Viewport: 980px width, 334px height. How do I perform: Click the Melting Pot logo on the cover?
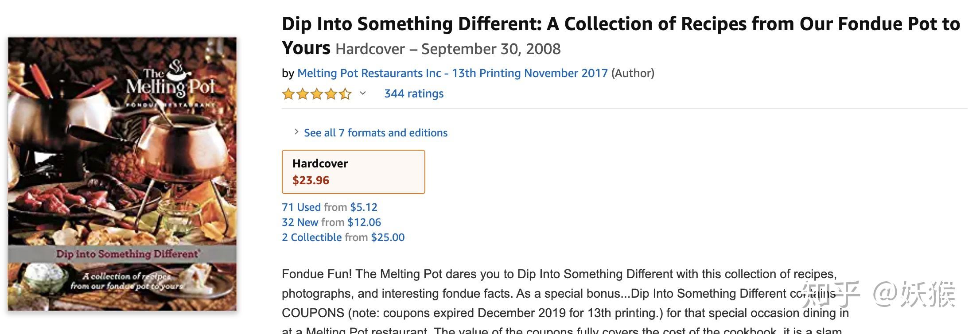(x=171, y=83)
